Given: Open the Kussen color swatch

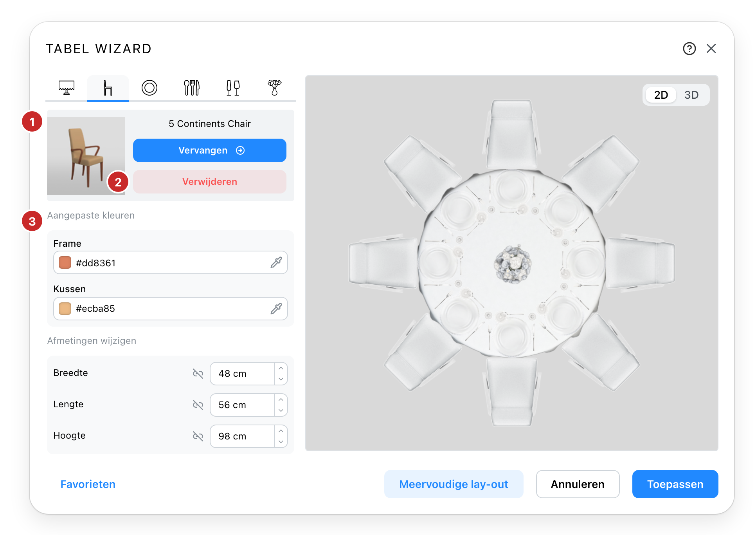Looking at the screenshot, I should coord(65,309).
